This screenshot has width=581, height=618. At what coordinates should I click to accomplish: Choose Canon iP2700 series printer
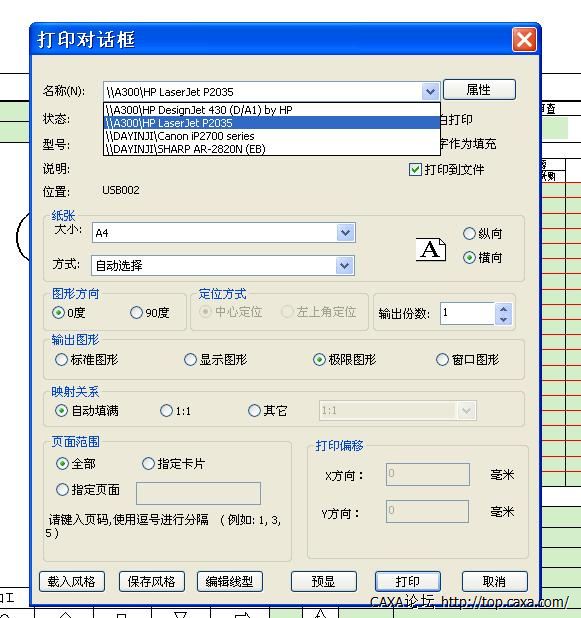pyautogui.click(x=272, y=136)
